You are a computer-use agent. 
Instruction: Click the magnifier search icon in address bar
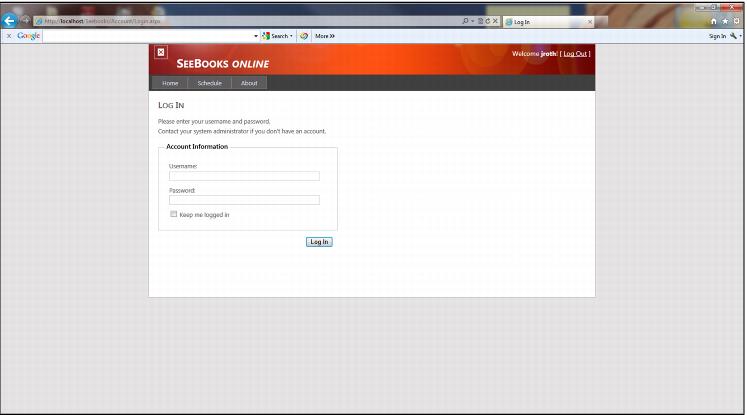point(465,21)
